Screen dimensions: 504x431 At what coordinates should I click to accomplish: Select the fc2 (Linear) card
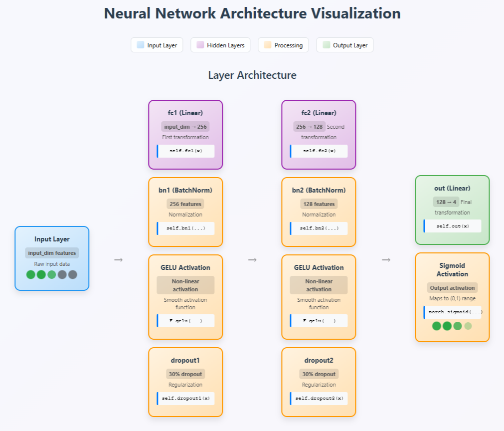[319, 135]
